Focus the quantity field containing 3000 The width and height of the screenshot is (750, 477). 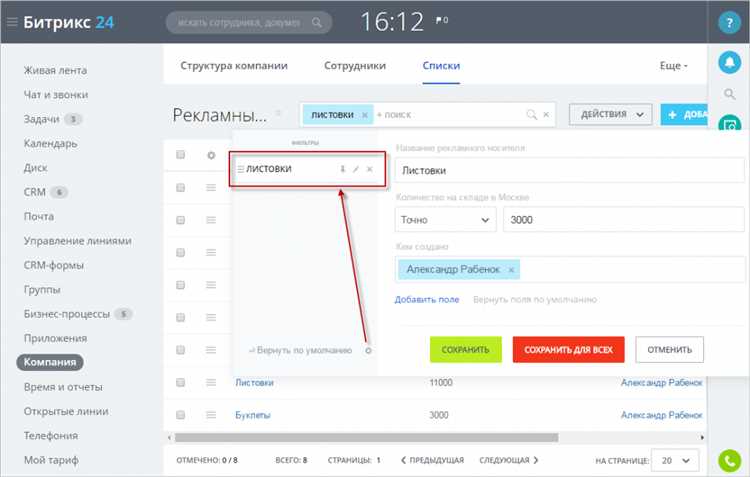(x=624, y=220)
